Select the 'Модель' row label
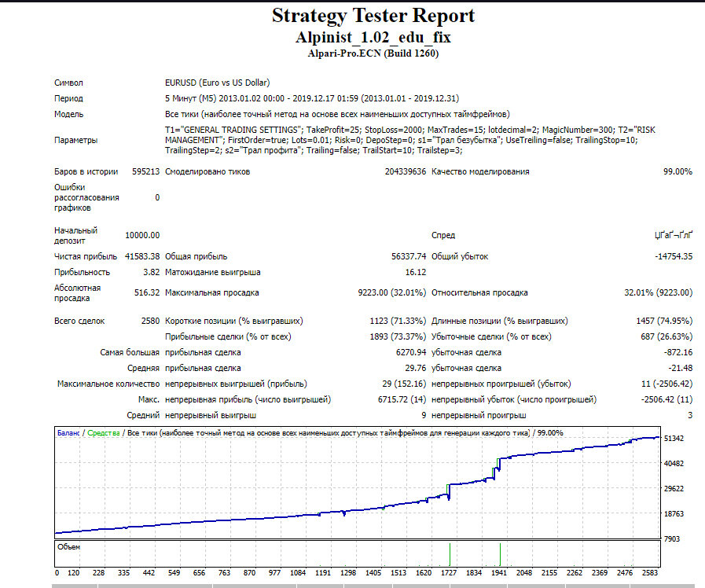Image resolution: width=705 pixels, height=588 pixels. 69,114
